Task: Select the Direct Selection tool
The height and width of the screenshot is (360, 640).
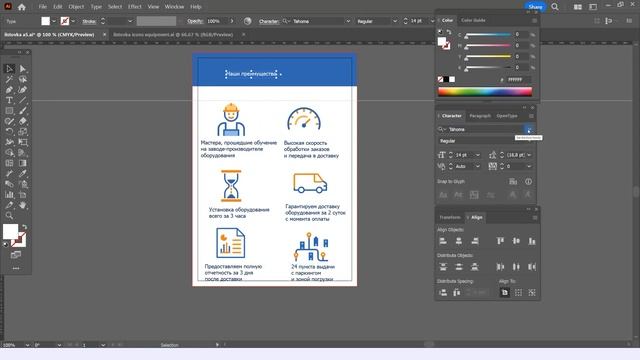Action: click(x=23, y=69)
